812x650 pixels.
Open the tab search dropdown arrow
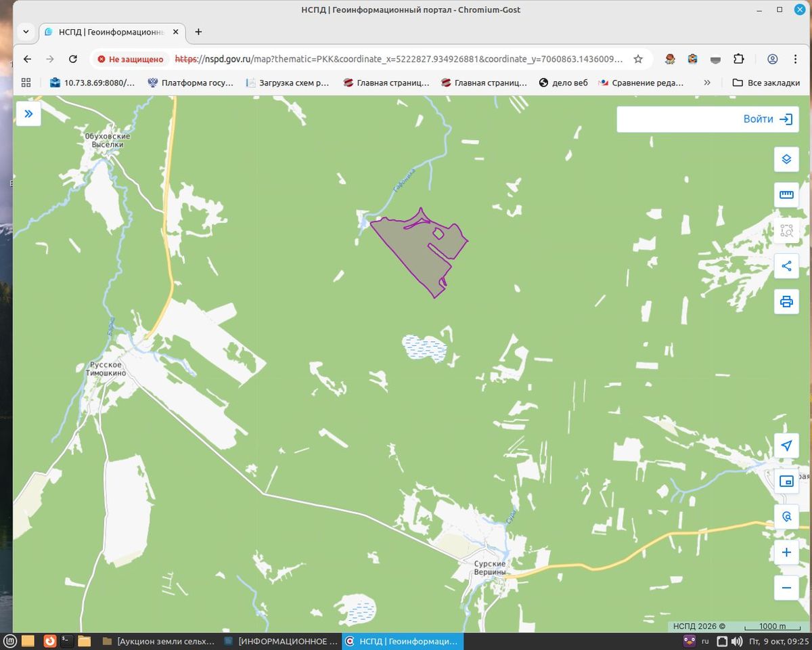(x=26, y=32)
